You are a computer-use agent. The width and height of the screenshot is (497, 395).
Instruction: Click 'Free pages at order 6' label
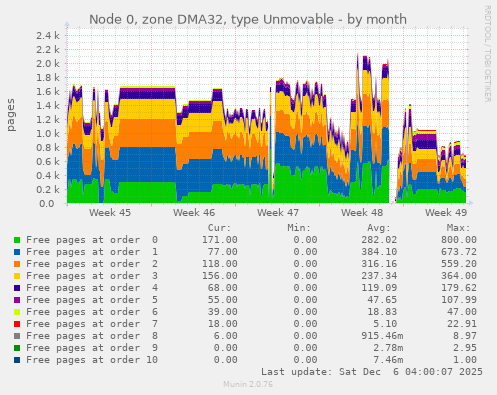click(92, 312)
